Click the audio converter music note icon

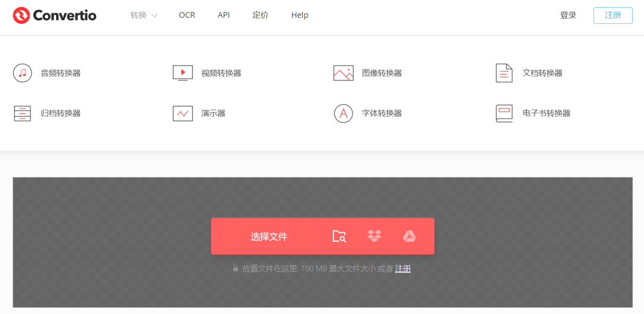(22, 73)
